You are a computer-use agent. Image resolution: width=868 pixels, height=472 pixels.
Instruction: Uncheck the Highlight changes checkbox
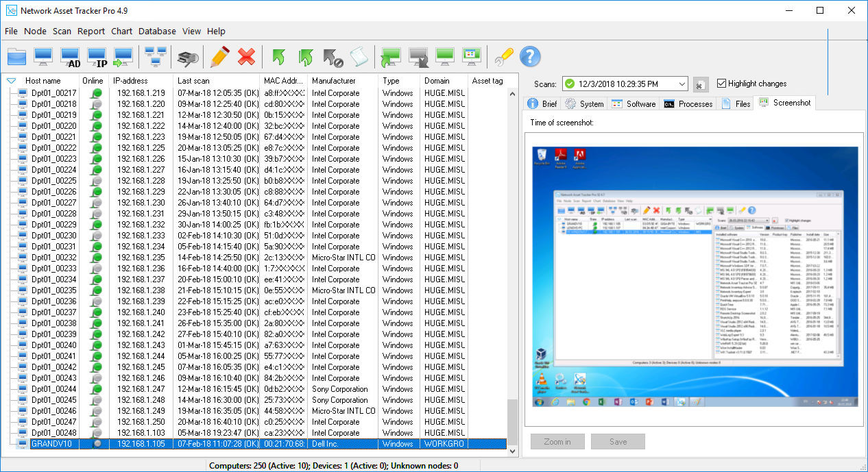point(721,83)
